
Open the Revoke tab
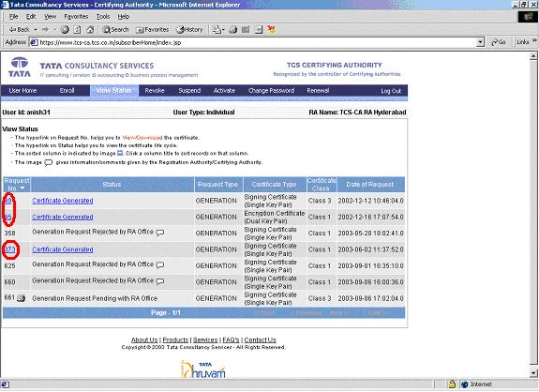click(155, 90)
